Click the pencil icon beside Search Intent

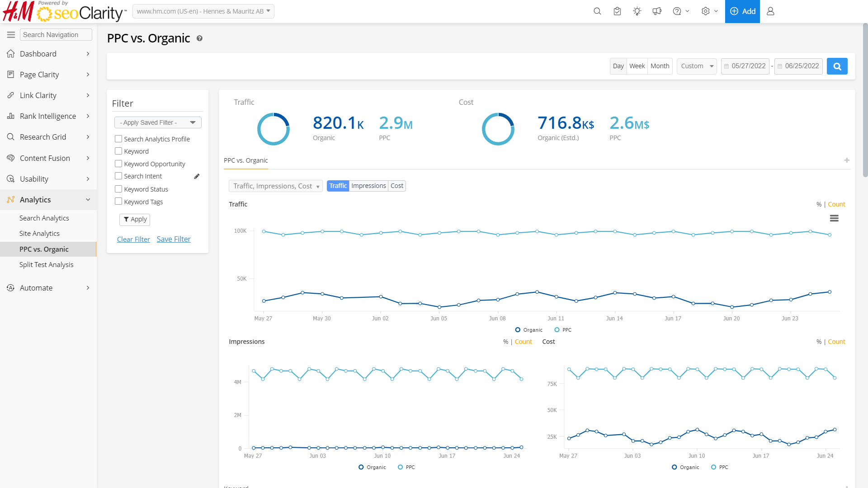coord(197,176)
